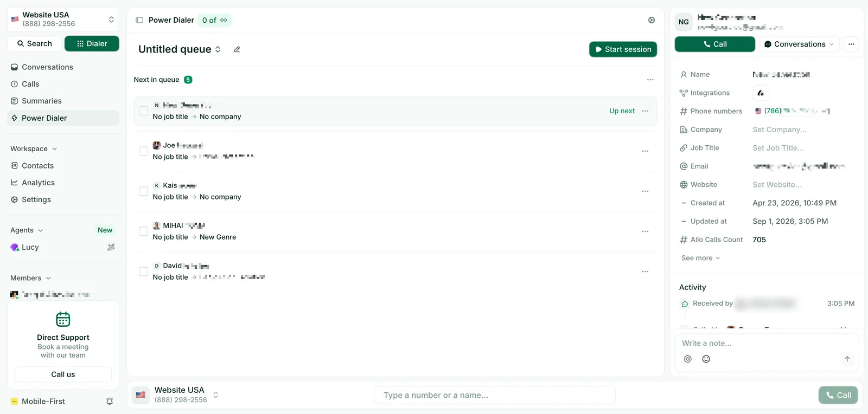Click the Received by activity icon
The width and height of the screenshot is (868, 414).
click(x=685, y=304)
